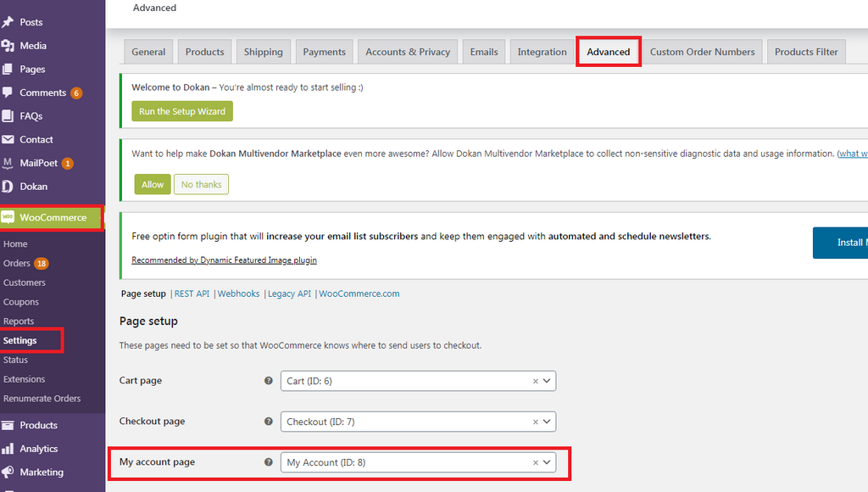Open Customers submenu item
The height and width of the screenshot is (492, 868).
point(25,282)
